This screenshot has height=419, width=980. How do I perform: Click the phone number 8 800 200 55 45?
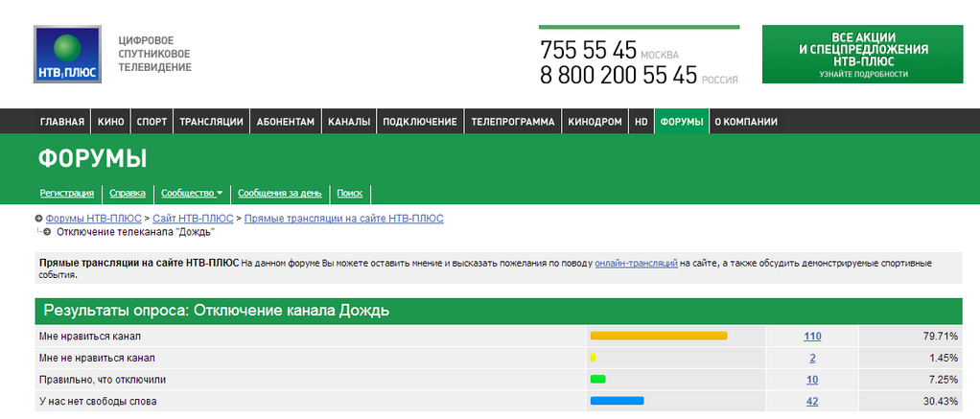(x=618, y=75)
